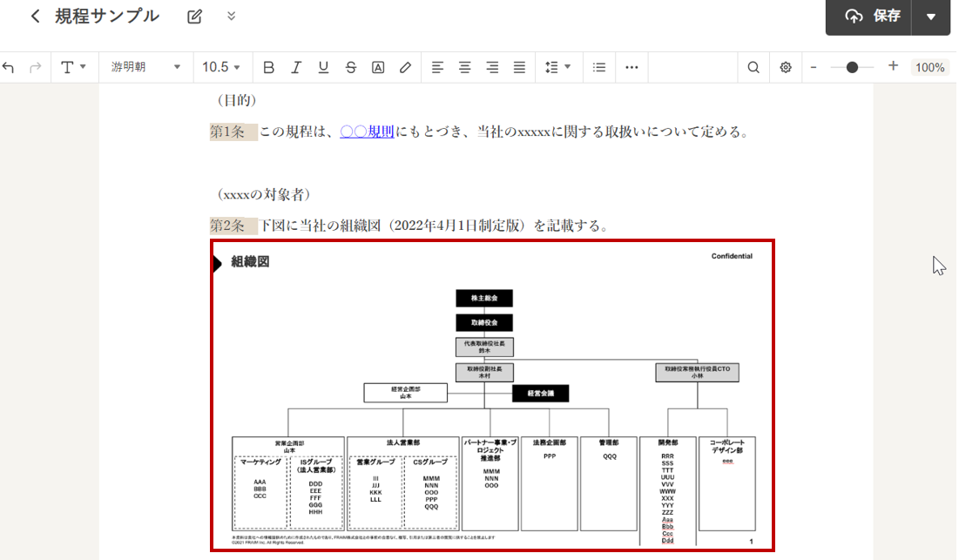Toggle italic formatting
959x560 pixels.
point(296,67)
